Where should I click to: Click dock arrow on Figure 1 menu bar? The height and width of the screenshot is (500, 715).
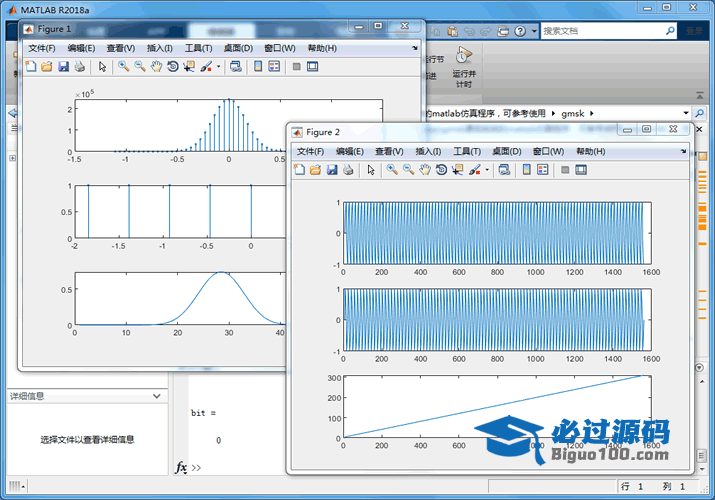pyautogui.click(x=414, y=48)
